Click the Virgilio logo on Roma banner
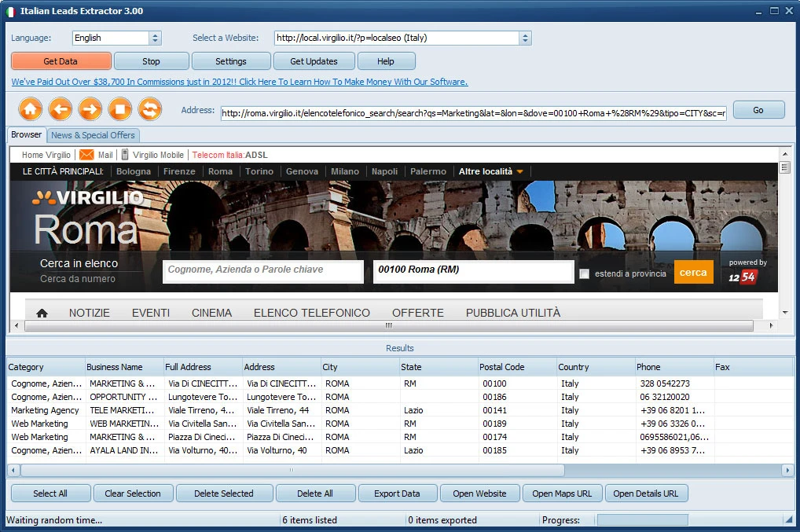 click(88, 197)
